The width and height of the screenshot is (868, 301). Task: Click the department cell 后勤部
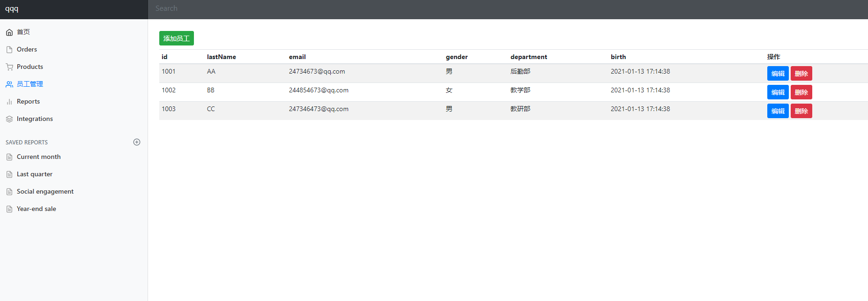(520, 71)
